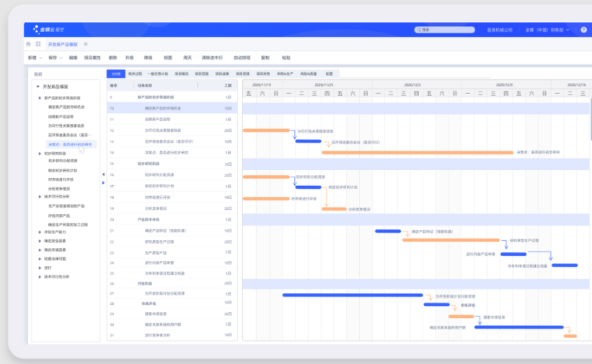The image size is (592, 364).
Task: Select 确定生产所需的加工过程 in the left tree
Action: coord(68,225)
